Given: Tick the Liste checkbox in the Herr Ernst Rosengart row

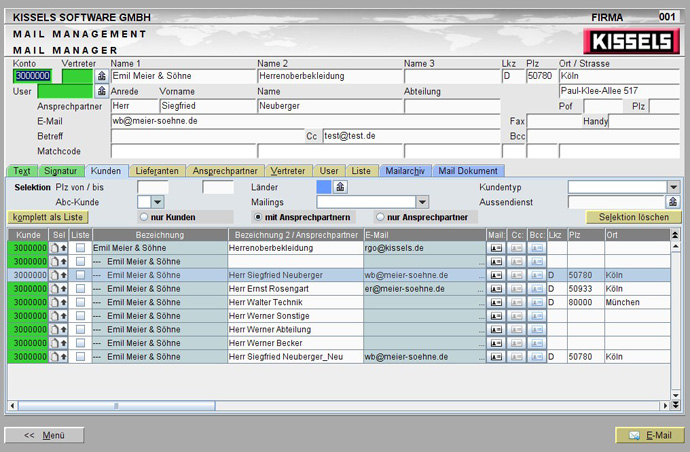Looking at the screenshot, I should 80,289.
